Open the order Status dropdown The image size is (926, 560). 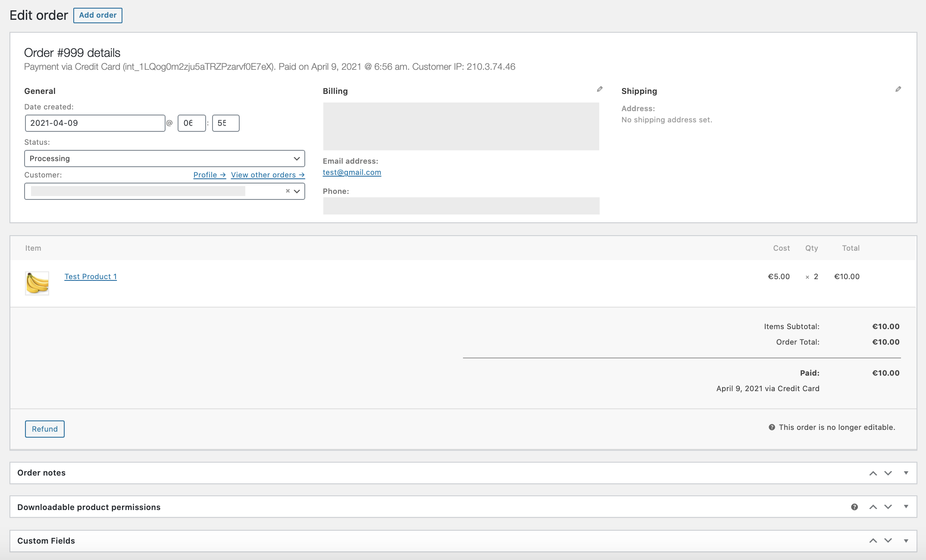point(164,158)
